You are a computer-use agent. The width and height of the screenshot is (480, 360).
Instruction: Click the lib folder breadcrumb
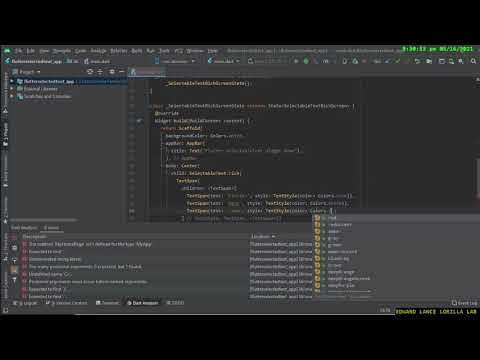coord(72,61)
